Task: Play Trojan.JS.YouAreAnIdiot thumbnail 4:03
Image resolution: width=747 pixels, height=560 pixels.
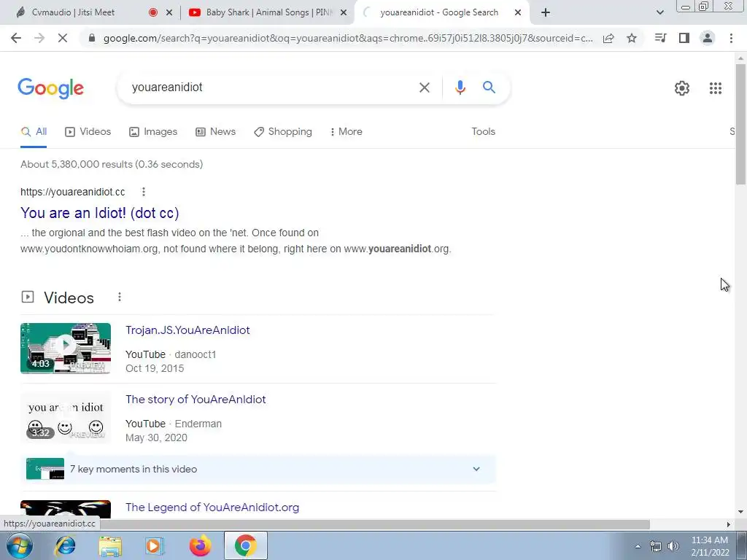Action: pos(66,349)
